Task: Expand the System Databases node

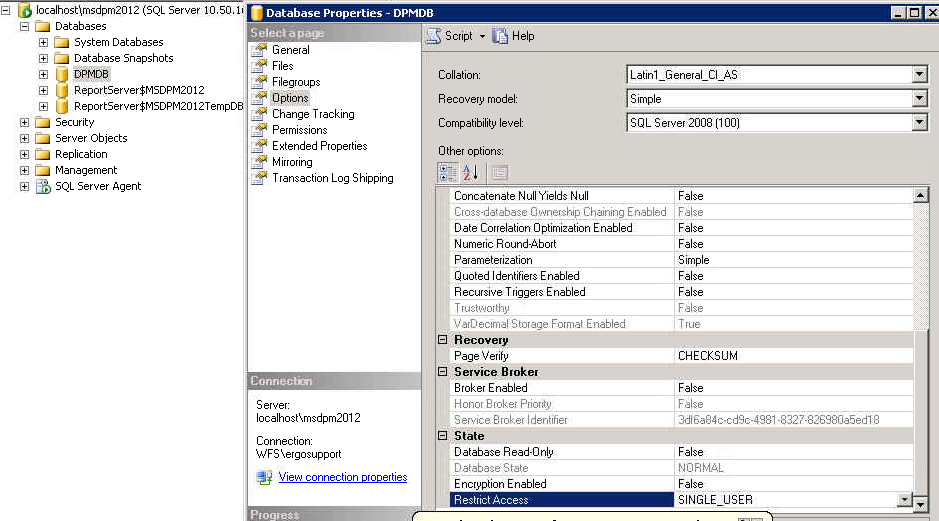Action: 43,43
